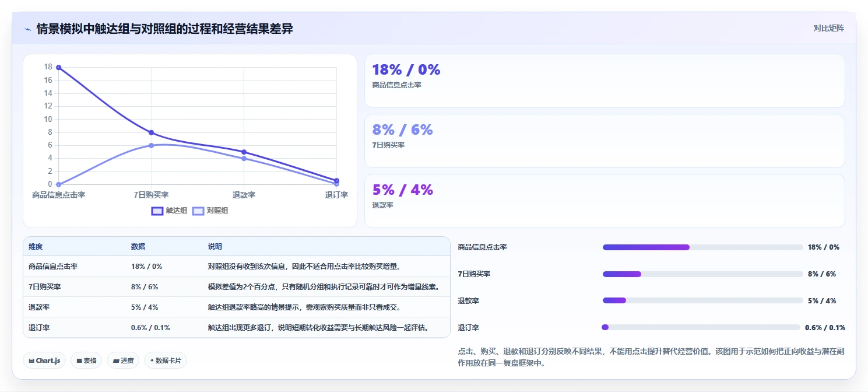The height and width of the screenshot is (392, 868).
Task: Click 退款率 cell in the table
Action: [x=39, y=307]
